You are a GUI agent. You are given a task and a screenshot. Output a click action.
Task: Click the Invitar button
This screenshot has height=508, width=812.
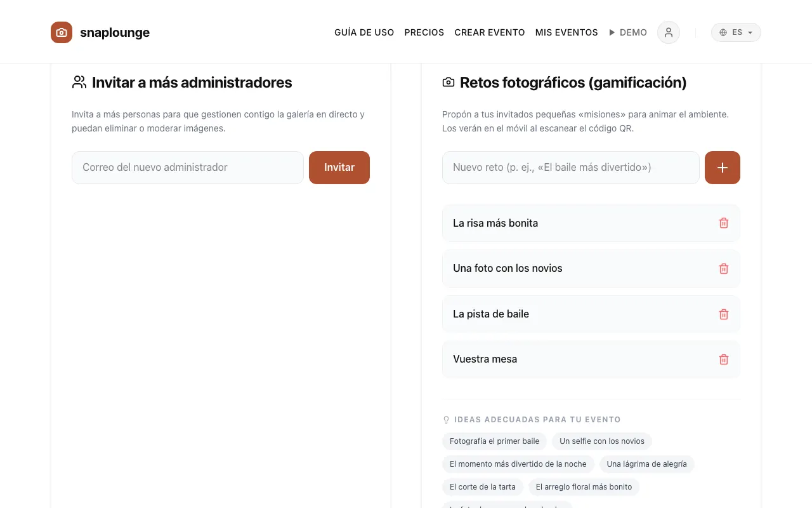point(339,168)
